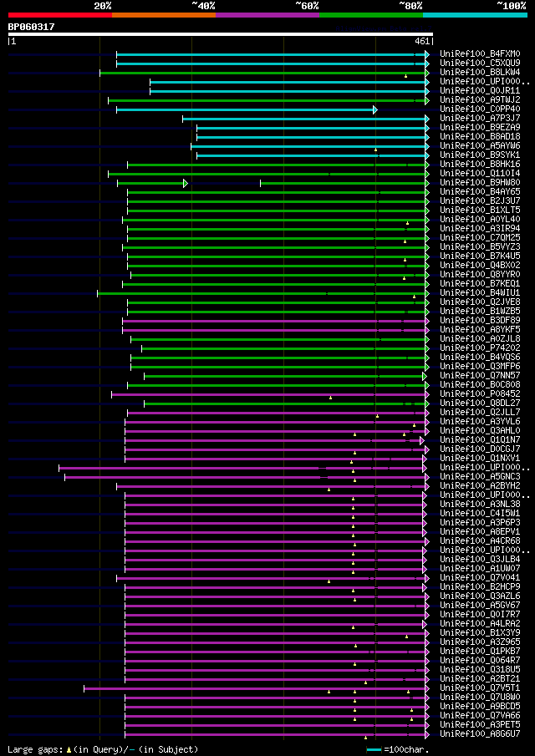Select the UniRef100_P08452 label
535x756 pixels.
480,393
